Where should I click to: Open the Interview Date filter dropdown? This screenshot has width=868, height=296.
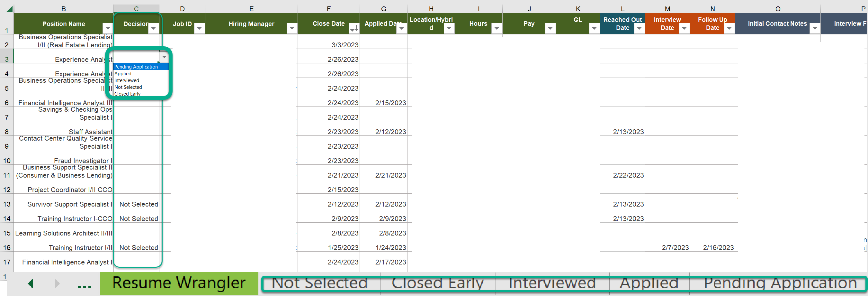(684, 28)
